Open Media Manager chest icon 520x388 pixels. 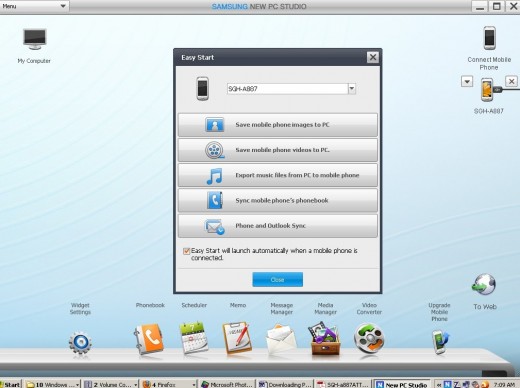[325, 338]
